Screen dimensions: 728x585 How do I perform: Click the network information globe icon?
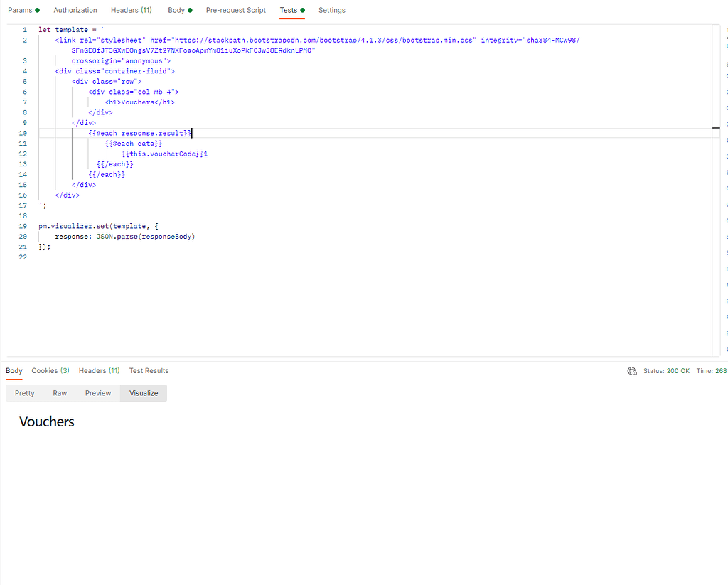point(632,370)
